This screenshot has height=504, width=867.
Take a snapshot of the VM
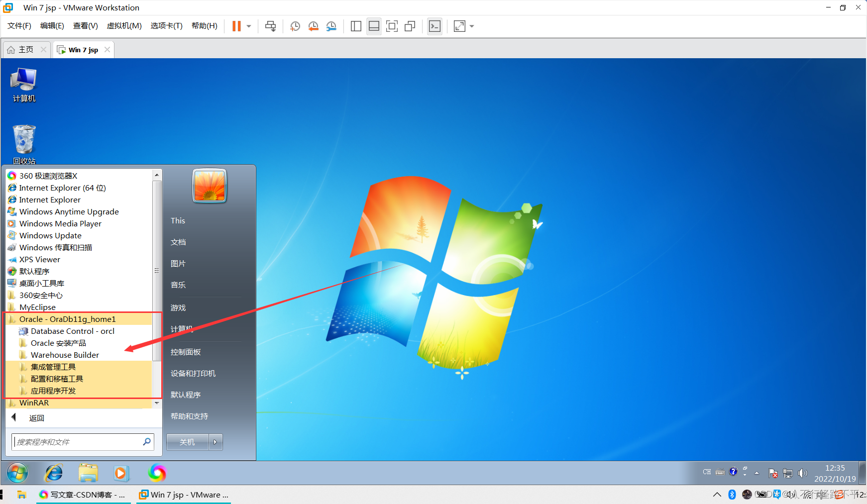[x=295, y=26]
